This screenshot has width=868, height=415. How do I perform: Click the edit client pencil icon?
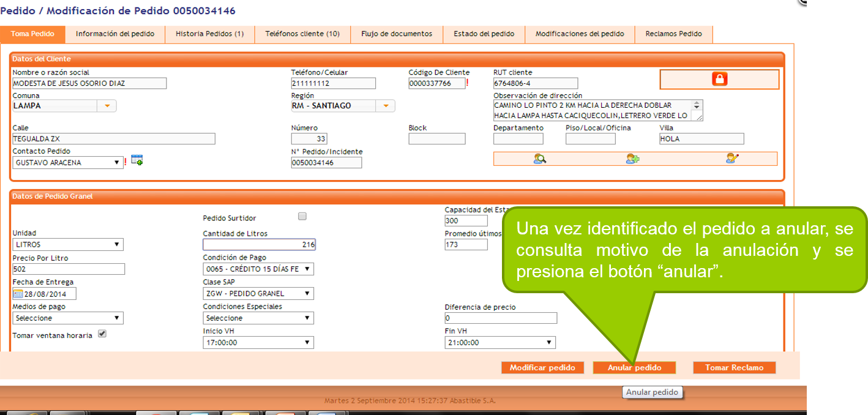(732, 159)
